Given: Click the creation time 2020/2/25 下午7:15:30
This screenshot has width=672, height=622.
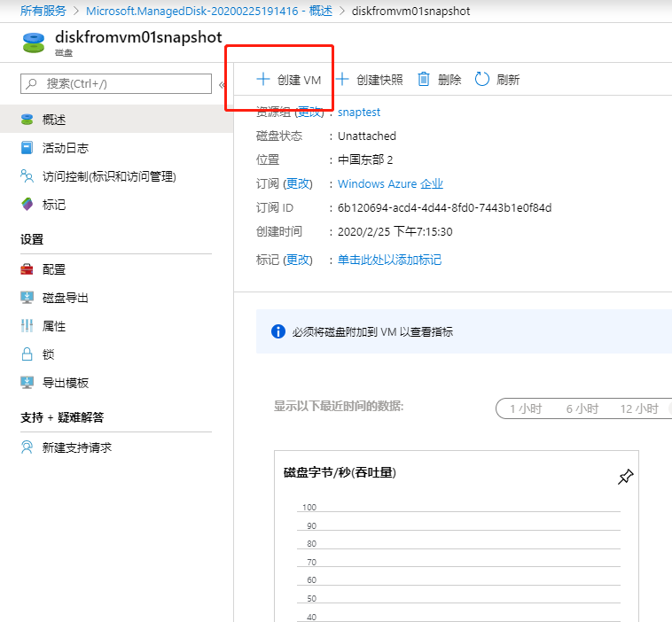Looking at the screenshot, I should pos(395,232).
